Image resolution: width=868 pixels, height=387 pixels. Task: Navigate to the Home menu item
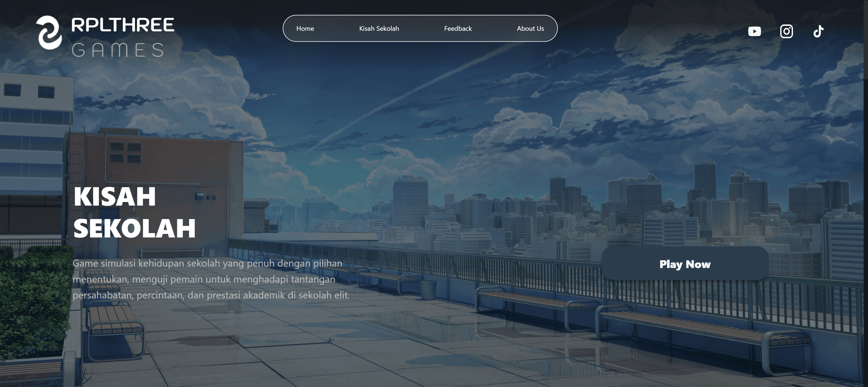(305, 29)
